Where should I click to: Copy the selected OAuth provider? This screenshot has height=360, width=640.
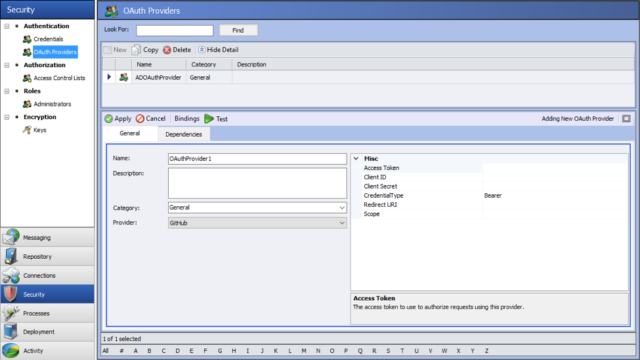coord(145,50)
